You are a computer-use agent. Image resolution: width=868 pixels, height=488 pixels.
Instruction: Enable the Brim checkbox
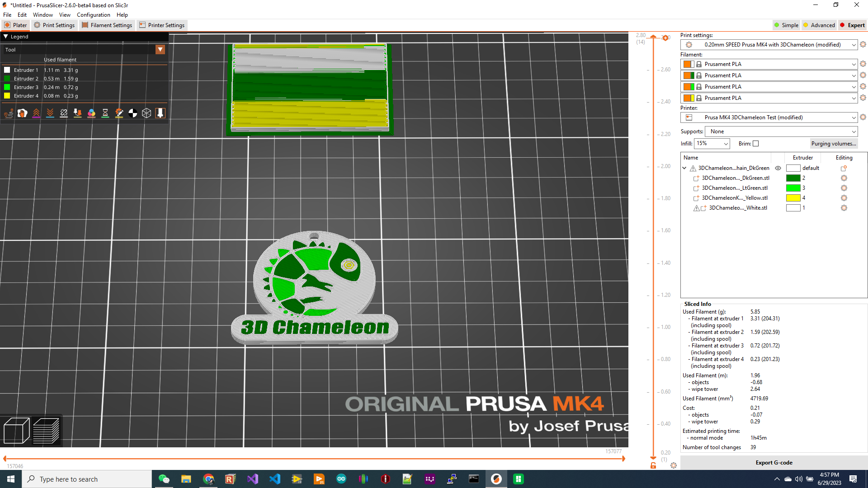756,144
